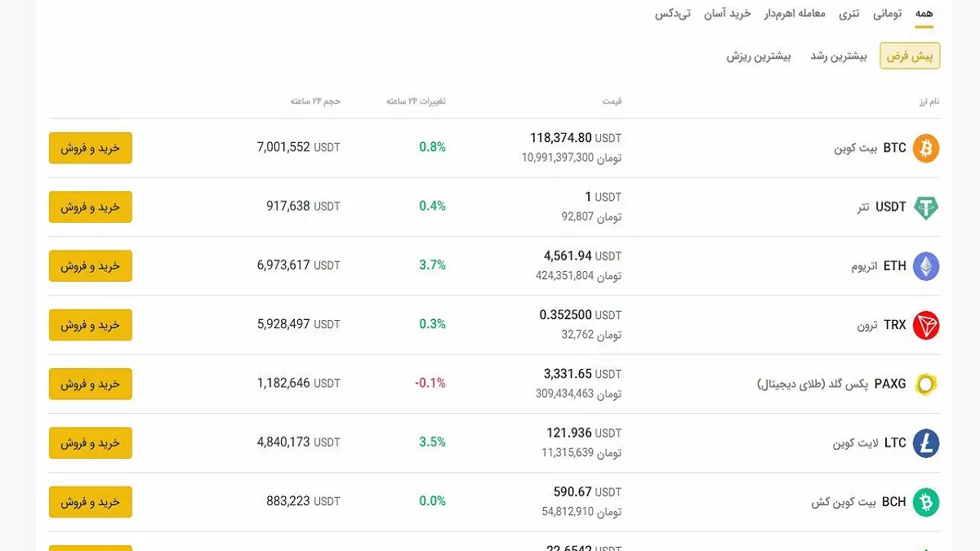Click the Bitcoin Cash BCH icon
980x551 pixels.
click(x=926, y=502)
